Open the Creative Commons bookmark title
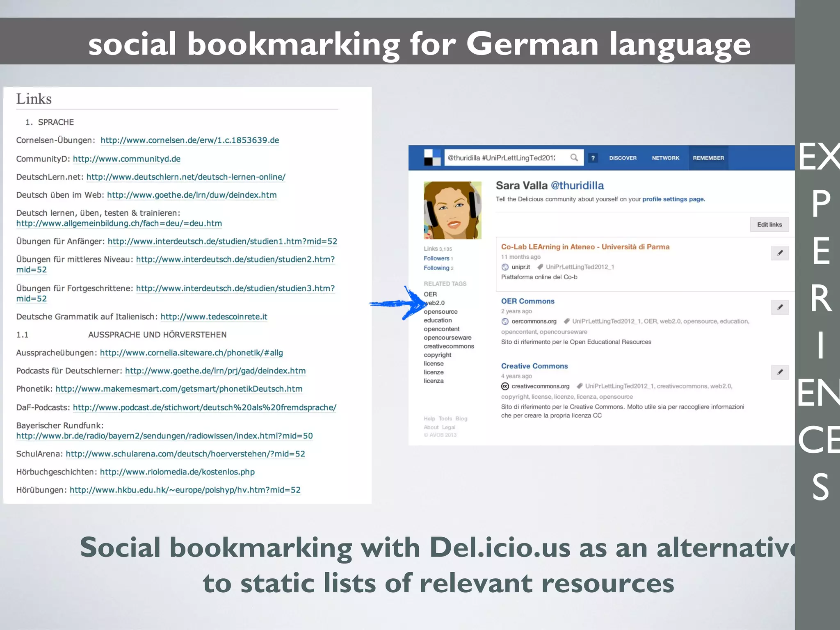This screenshot has height=630, width=840. point(534,366)
